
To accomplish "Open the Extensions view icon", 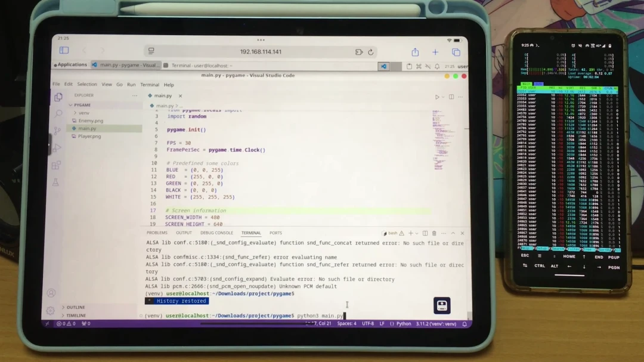I will pos(56,165).
